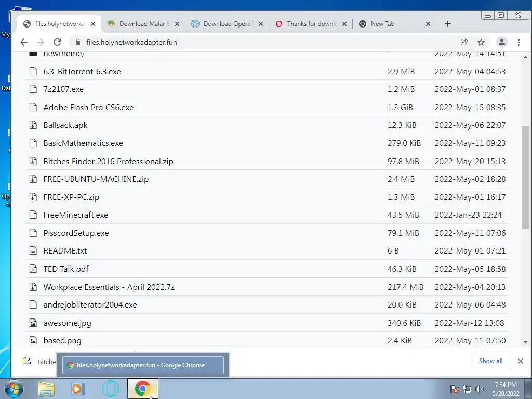Viewport: 532px width, 399px height.
Task: Open the BasicMathematics.exe link
Action: 83,143
